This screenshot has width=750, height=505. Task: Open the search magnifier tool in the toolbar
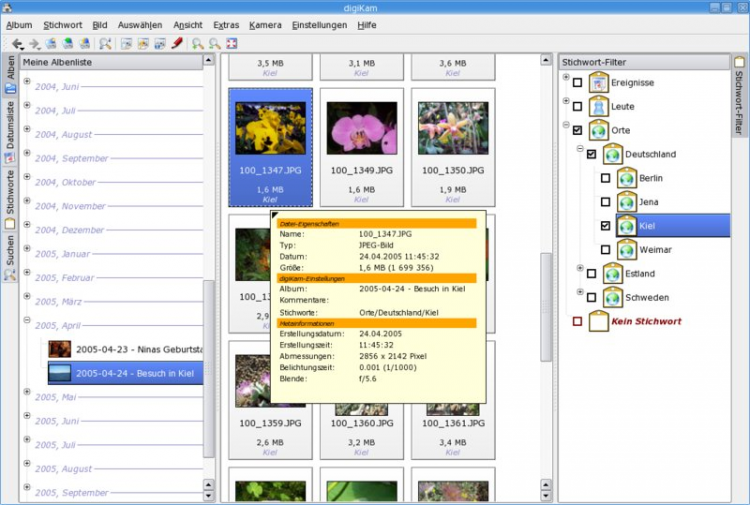click(x=105, y=44)
